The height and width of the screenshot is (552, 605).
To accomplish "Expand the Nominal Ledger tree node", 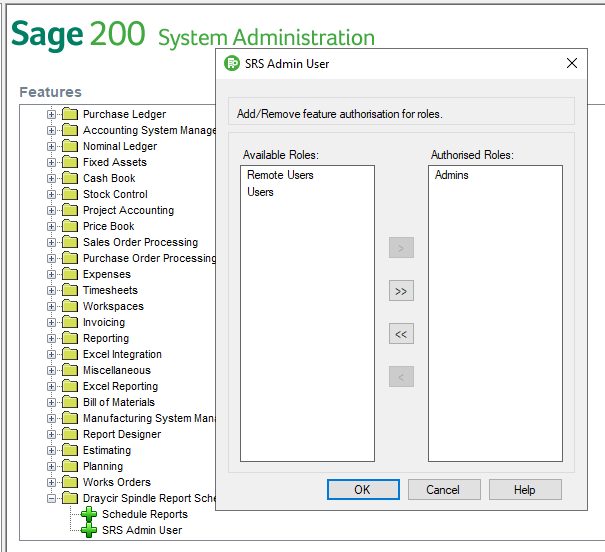I will tap(51, 147).
